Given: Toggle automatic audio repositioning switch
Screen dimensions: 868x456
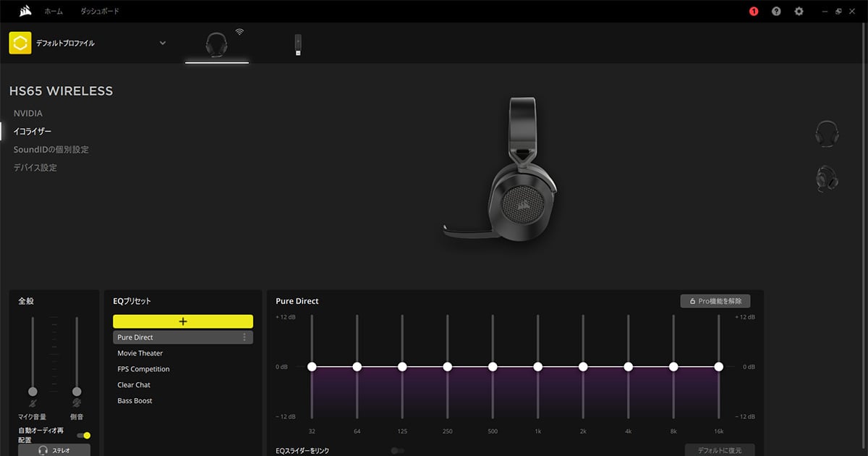Looking at the screenshot, I should coord(84,435).
